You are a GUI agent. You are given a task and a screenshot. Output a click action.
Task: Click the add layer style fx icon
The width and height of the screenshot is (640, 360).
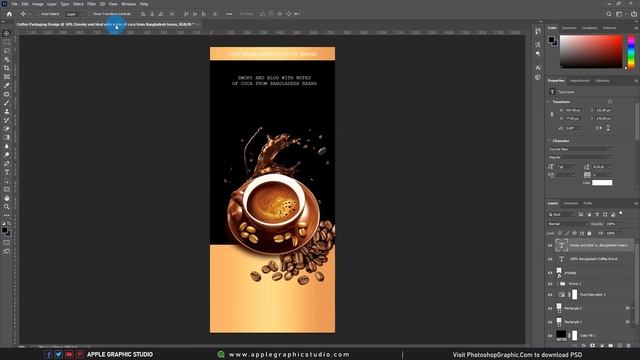[584, 346]
